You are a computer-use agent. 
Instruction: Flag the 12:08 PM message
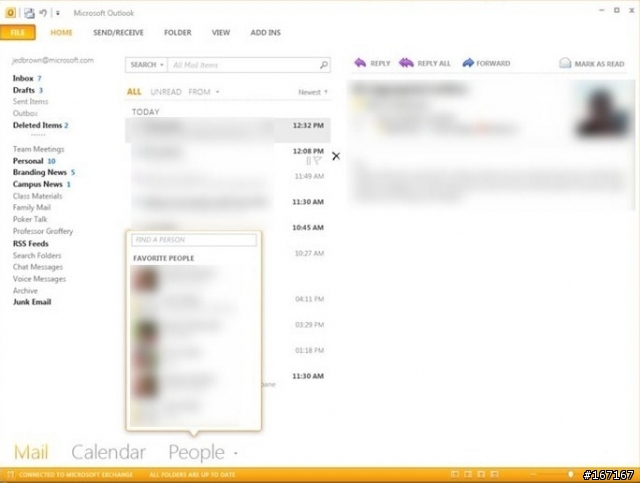point(318,161)
